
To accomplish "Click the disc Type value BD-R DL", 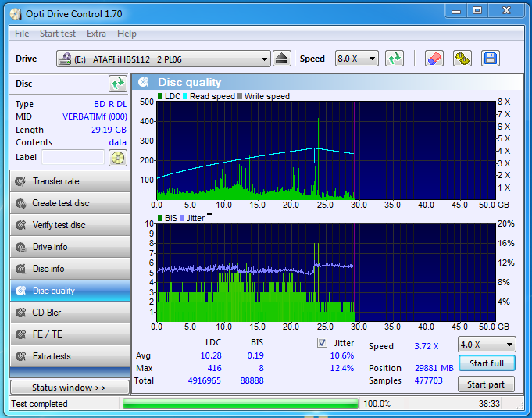I will coord(110,104).
